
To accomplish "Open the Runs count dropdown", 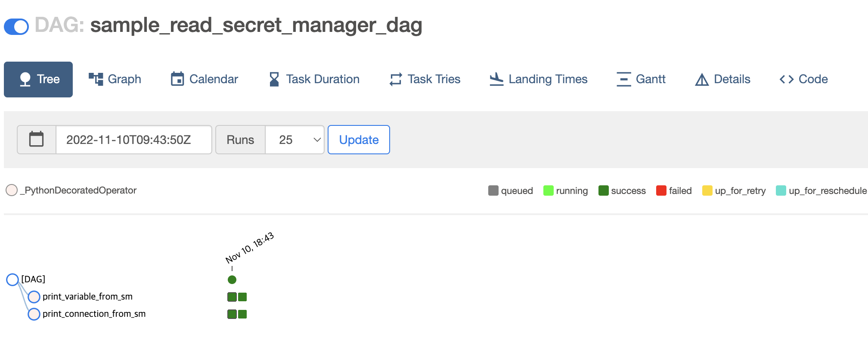I will (294, 139).
